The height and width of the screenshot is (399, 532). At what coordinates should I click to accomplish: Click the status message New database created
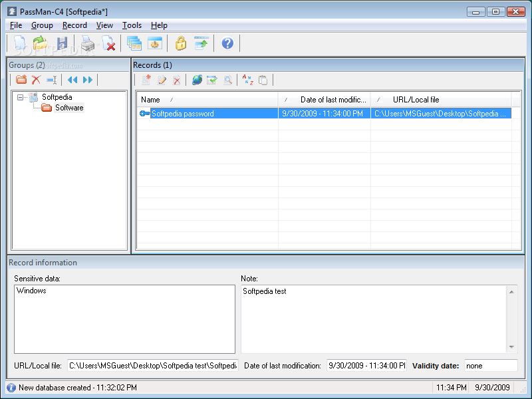click(x=78, y=388)
